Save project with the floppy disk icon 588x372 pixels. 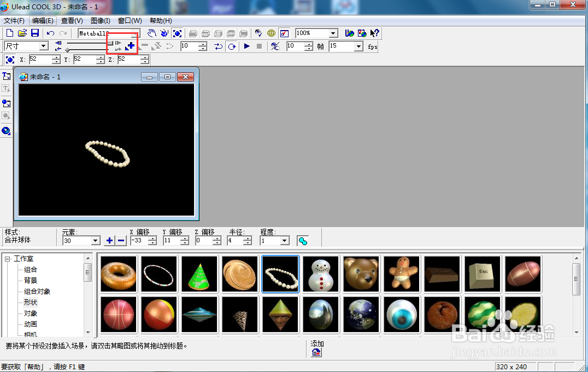[x=35, y=33]
